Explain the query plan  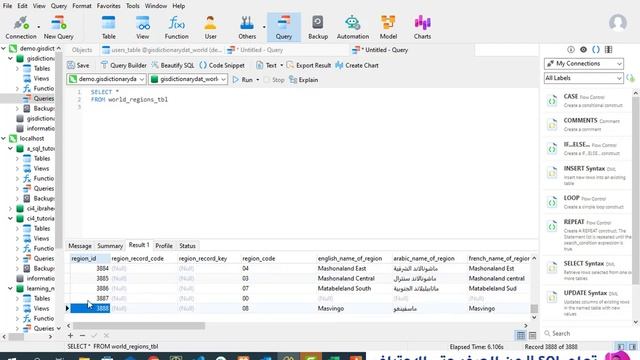pyautogui.click(x=303, y=80)
